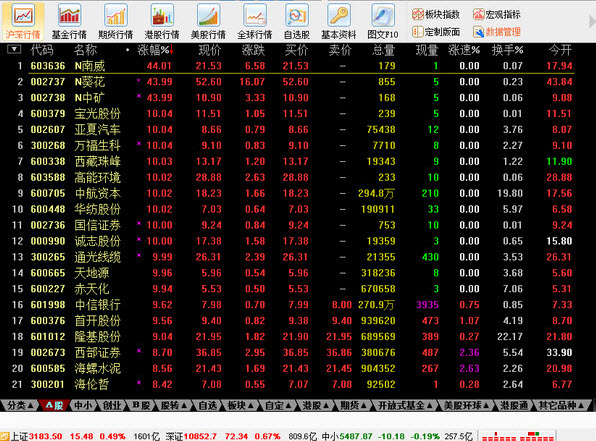This screenshot has width=596, height=441.
Task: Sort by 现价 column header
Action: coord(209,50)
